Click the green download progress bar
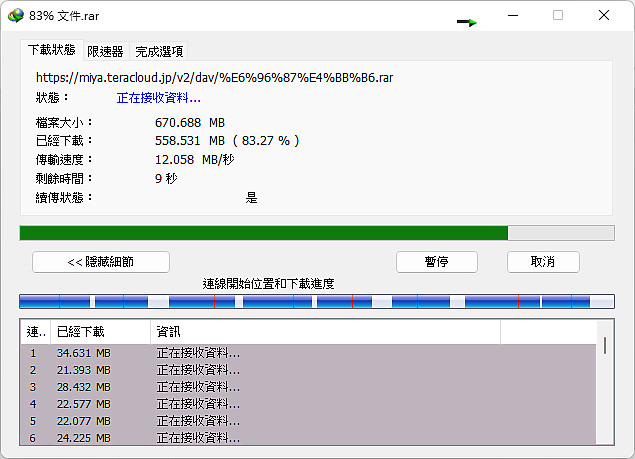Viewport: 635px width, 459px height. [317, 233]
